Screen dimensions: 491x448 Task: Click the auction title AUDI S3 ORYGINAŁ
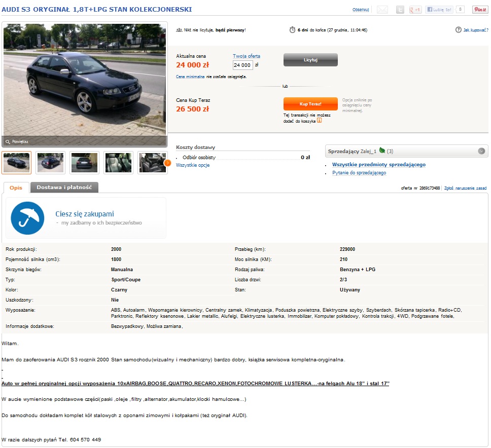click(97, 10)
